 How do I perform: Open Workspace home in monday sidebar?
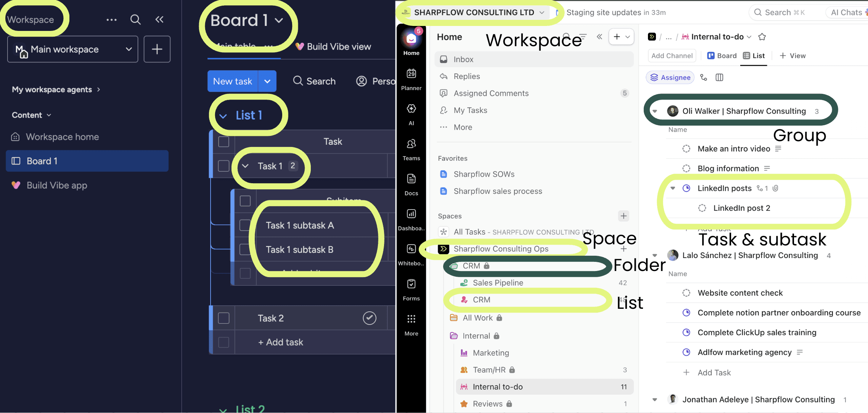(x=87, y=137)
